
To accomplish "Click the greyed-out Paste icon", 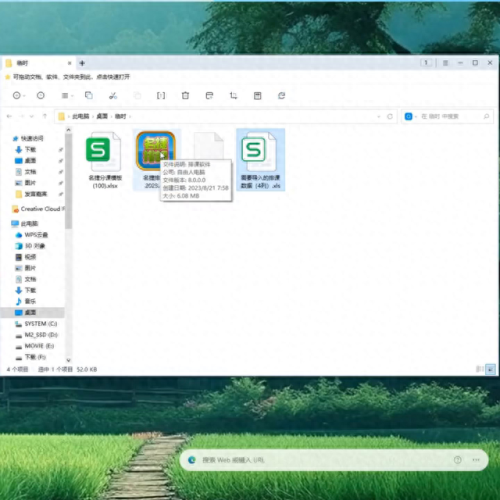I will (x=137, y=96).
